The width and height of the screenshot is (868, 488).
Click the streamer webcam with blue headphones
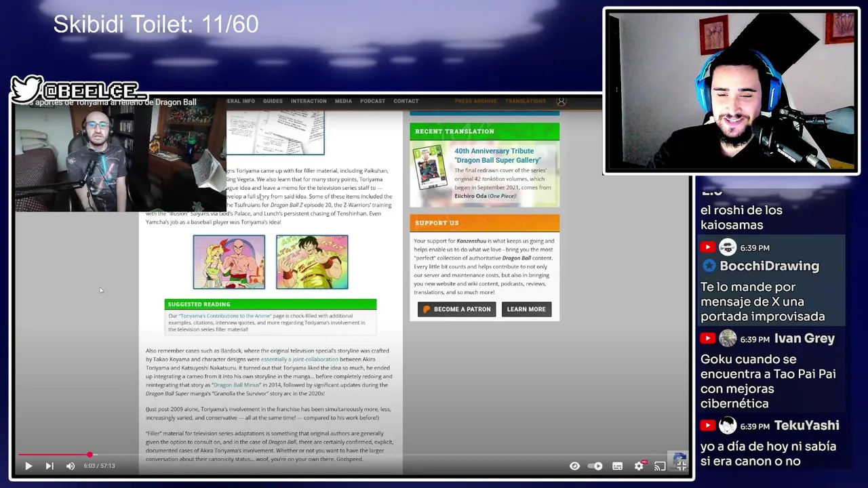pyautogui.click(x=732, y=91)
